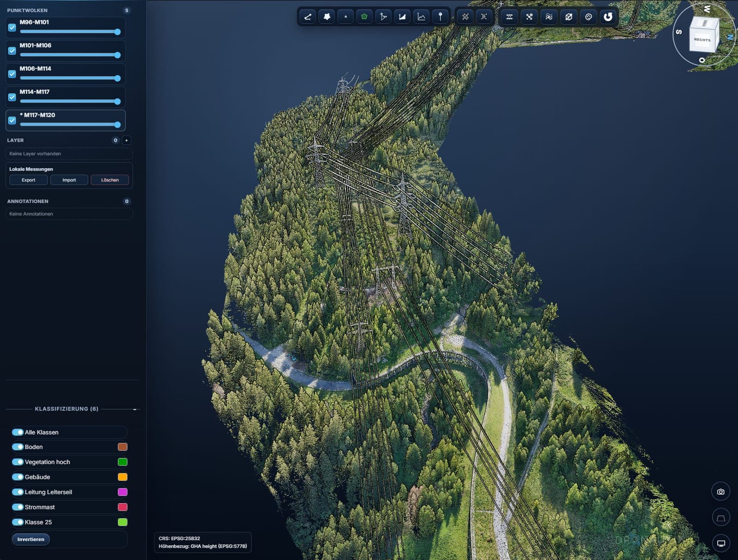Open the orange Gebäude color swatch
This screenshot has height=560, width=738.
[123, 477]
